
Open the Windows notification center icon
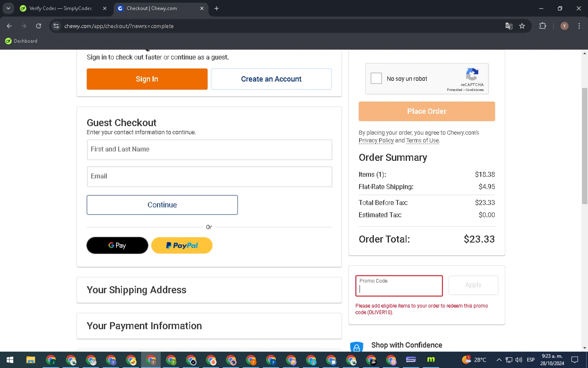coord(575,360)
